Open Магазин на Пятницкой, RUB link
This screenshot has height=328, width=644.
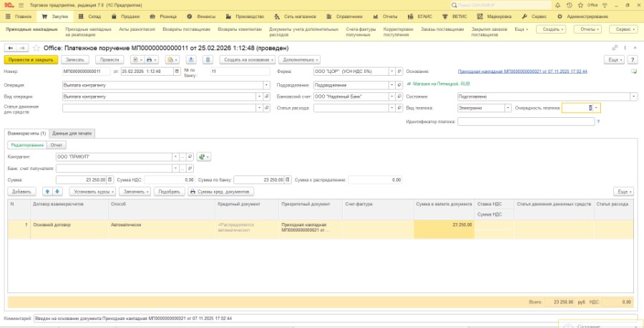[x=441, y=83]
